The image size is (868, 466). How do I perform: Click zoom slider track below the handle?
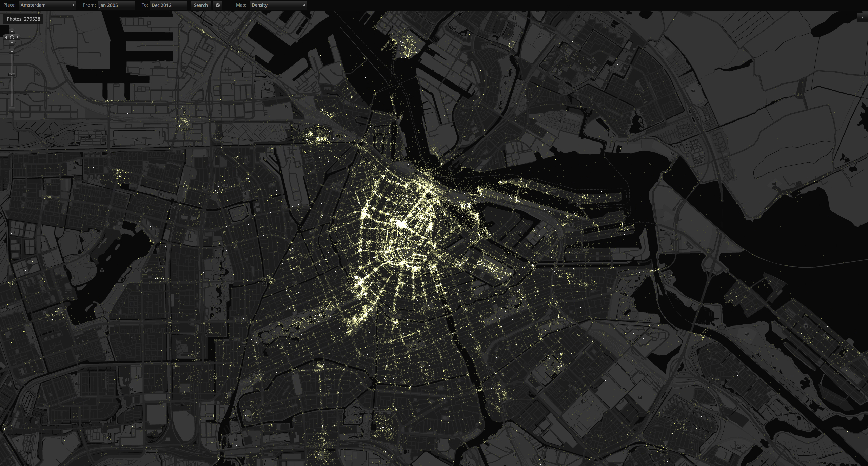[12, 92]
